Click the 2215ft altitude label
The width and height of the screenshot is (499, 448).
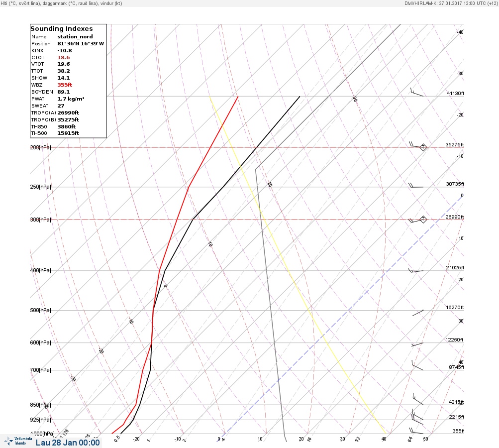457,417
